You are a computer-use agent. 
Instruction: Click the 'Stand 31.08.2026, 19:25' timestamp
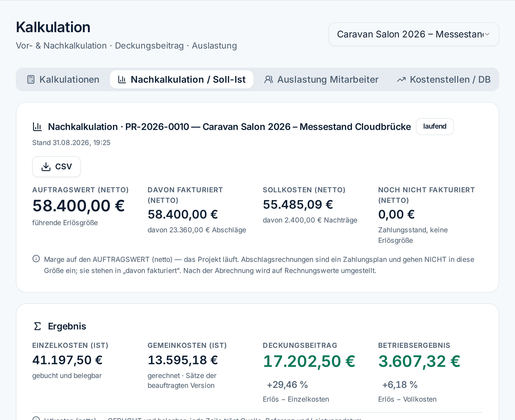[71, 142]
